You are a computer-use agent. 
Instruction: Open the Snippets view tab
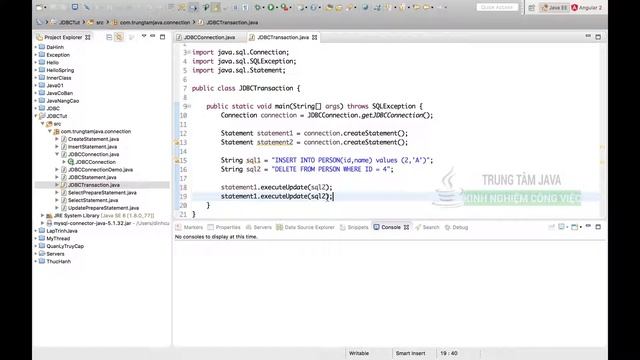click(354, 227)
